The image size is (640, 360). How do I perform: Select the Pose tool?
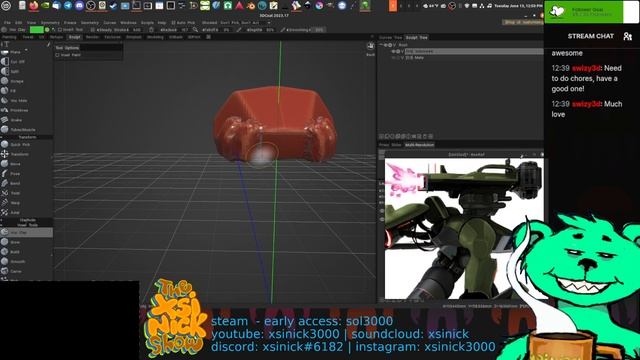pyautogui.click(x=12, y=174)
